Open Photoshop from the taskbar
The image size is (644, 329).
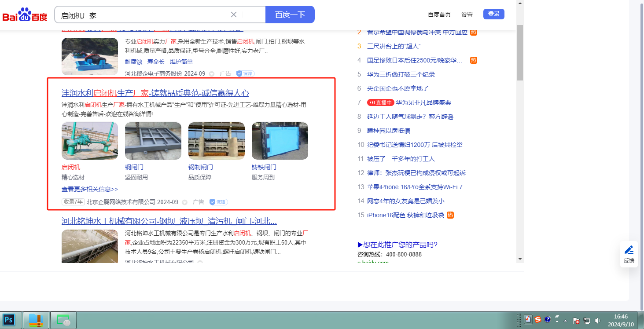[9, 320]
